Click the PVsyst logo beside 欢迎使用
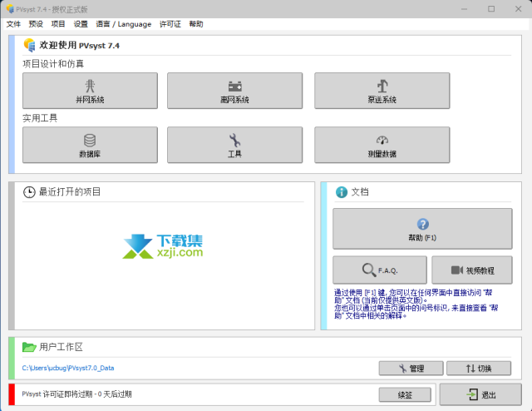This screenshot has width=532, height=411. (29, 45)
